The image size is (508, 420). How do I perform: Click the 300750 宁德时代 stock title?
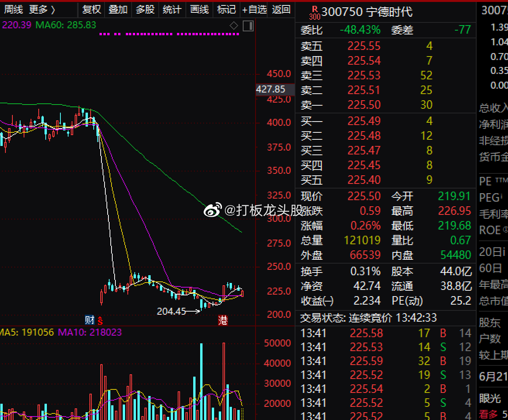point(367,12)
